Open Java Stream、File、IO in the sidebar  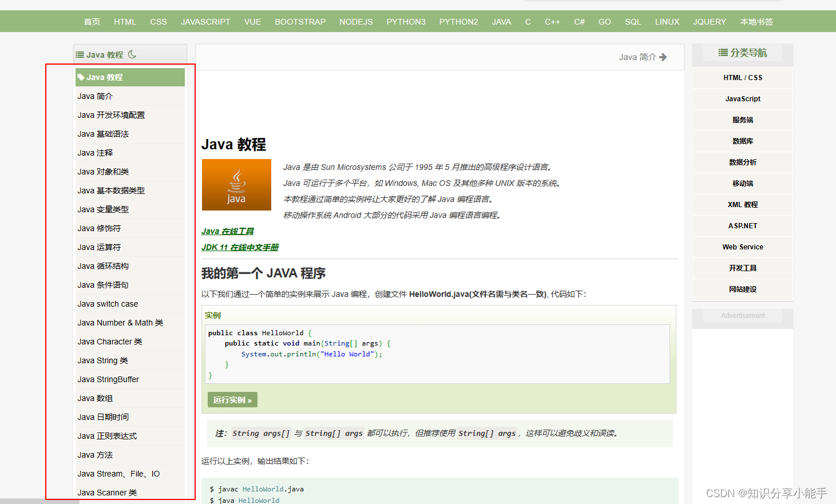coord(130,474)
